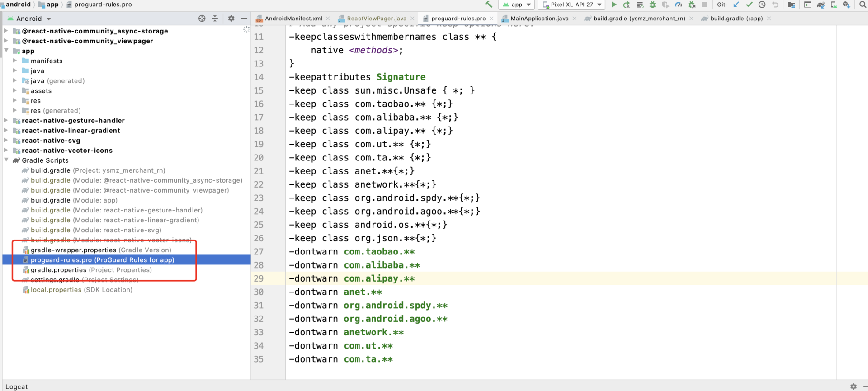Click Select Opened File target icon
The height and width of the screenshot is (391, 868).
202,19
